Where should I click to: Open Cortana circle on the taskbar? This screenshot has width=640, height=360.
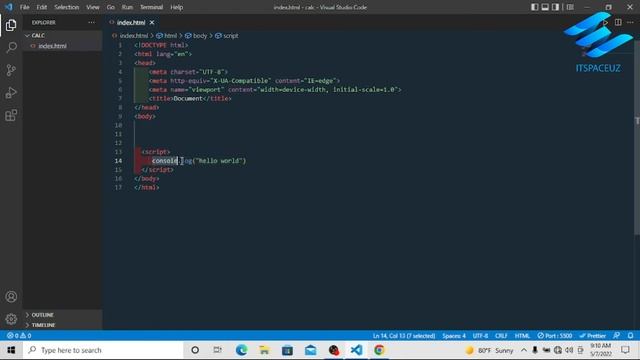point(195,350)
